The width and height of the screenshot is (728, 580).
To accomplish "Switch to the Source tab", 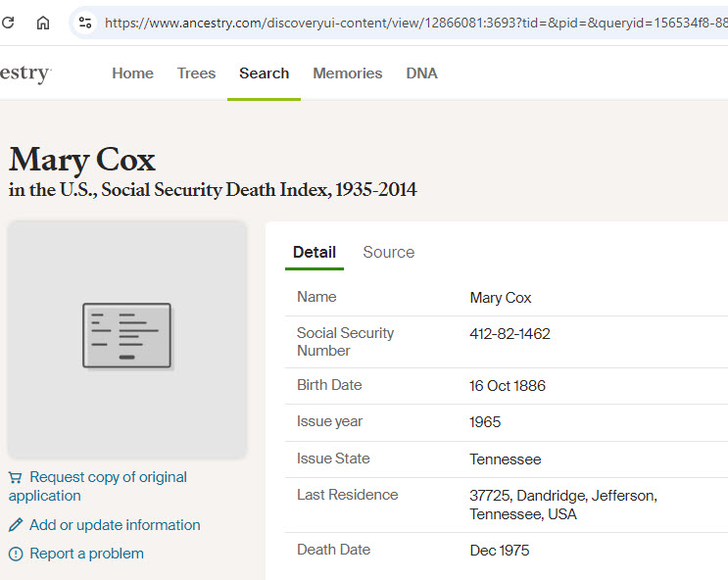I will tap(389, 252).
